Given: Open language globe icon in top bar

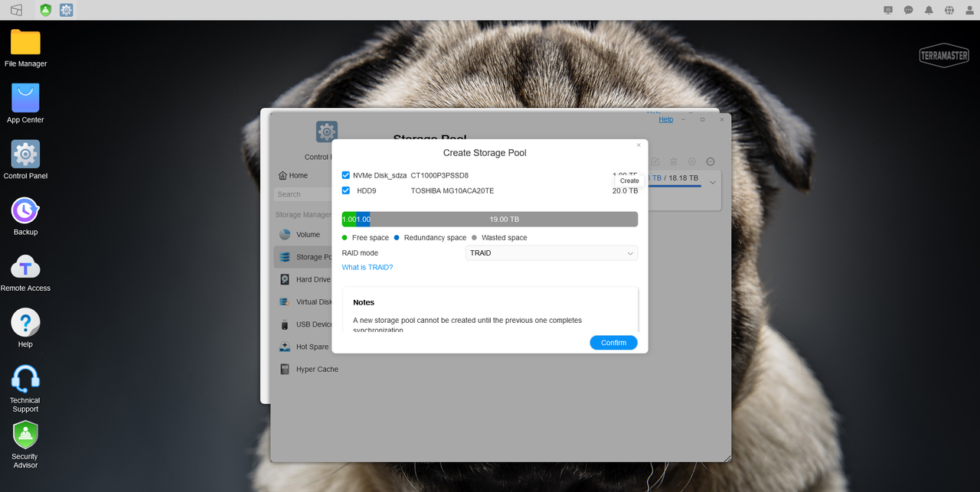Looking at the screenshot, I should [949, 10].
